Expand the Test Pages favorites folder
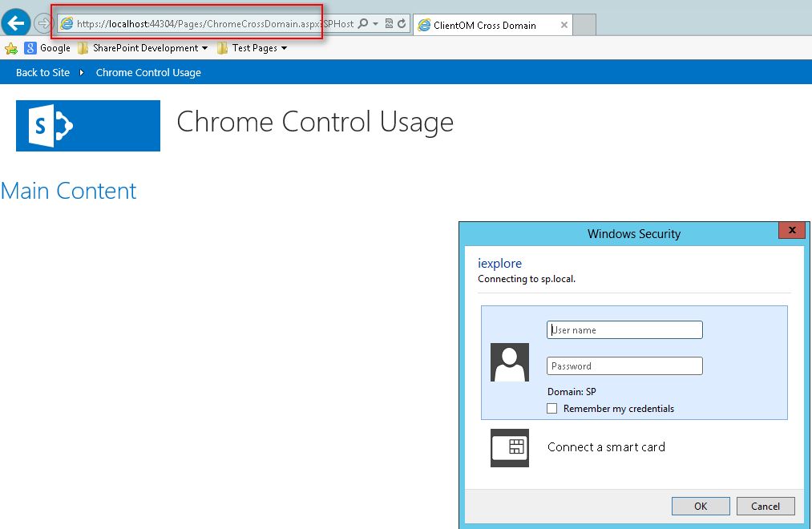Screen dimensions: 812x529 pyautogui.click(x=252, y=48)
